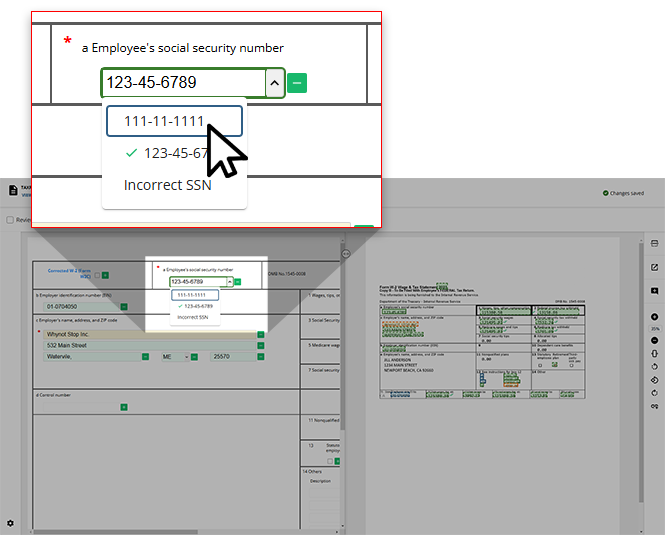Click the zoom out minus icon
Image resolution: width=665 pixels, height=535 pixels.
pyautogui.click(x=654, y=341)
